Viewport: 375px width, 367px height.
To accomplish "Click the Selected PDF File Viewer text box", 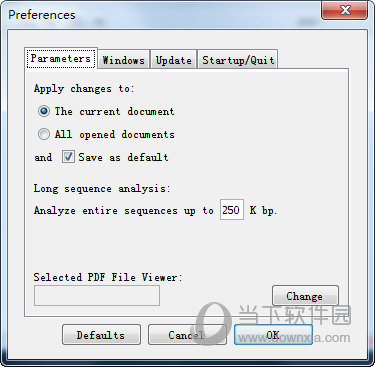I will click(97, 296).
